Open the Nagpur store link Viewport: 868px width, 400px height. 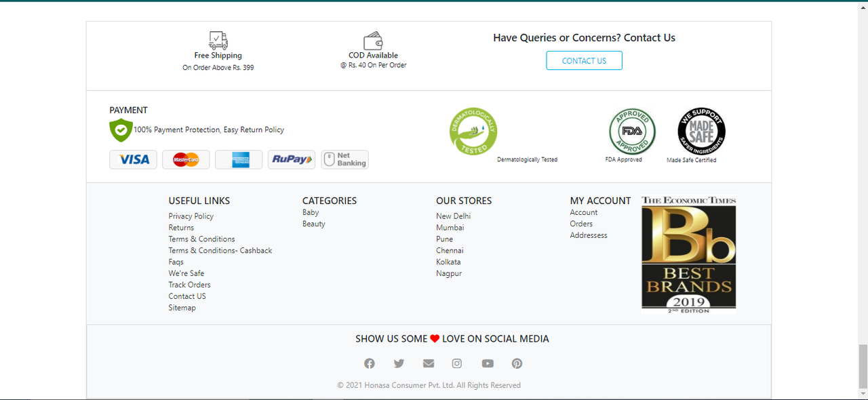449,274
